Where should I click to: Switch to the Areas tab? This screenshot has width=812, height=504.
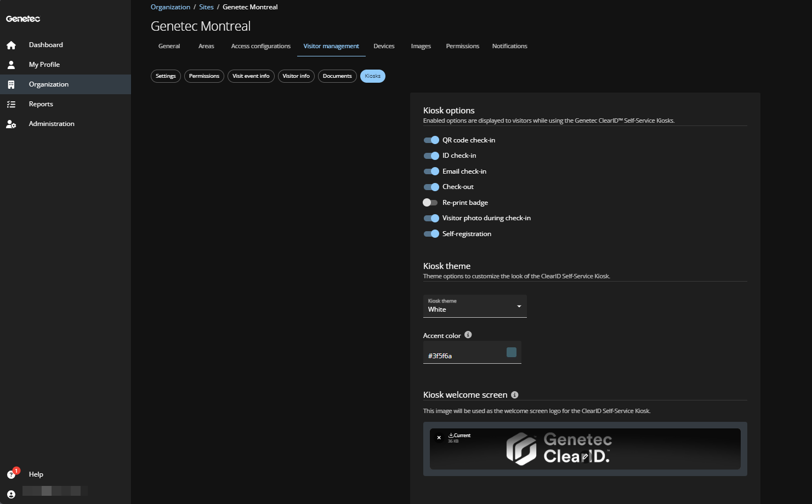click(x=206, y=46)
